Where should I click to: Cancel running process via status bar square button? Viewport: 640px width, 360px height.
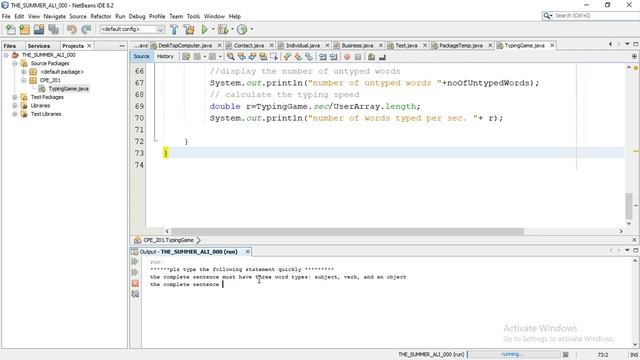[x=565, y=355]
